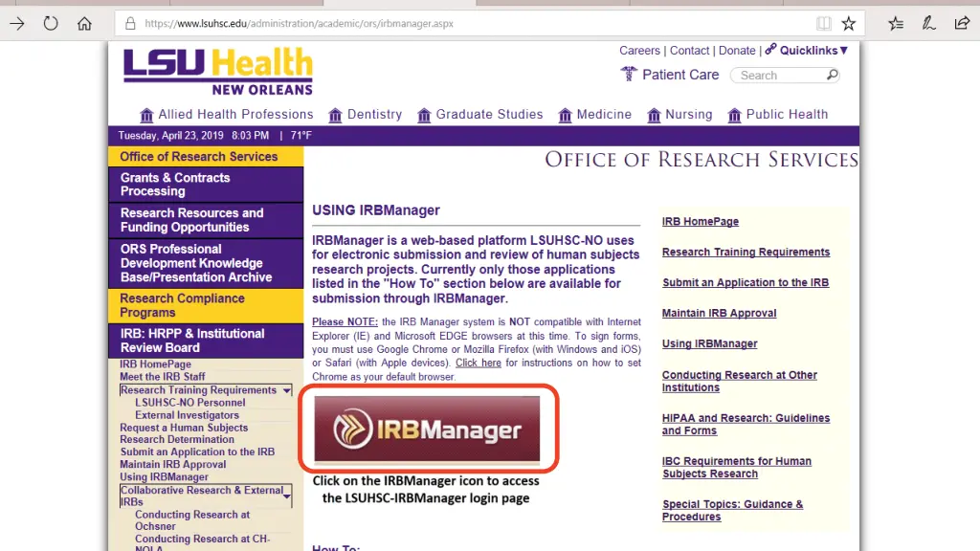This screenshot has width=980, height=551.
Task: Open reading view book icon
Action: pyautogui.click(x=824, y=24)
